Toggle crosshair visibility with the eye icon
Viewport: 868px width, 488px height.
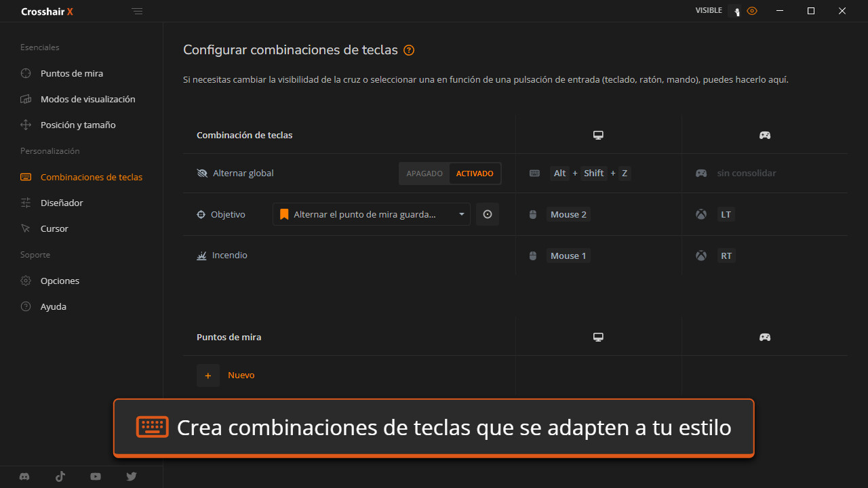click(x=751, y=11)
